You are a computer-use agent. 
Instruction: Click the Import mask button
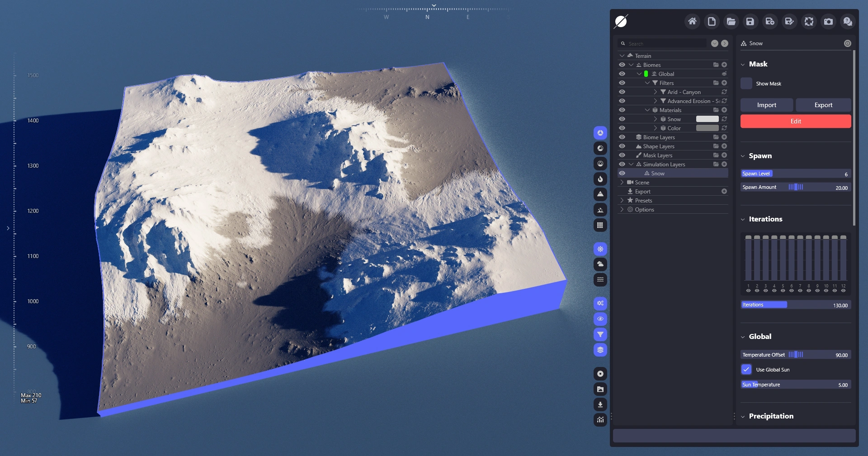click(766, 105)
